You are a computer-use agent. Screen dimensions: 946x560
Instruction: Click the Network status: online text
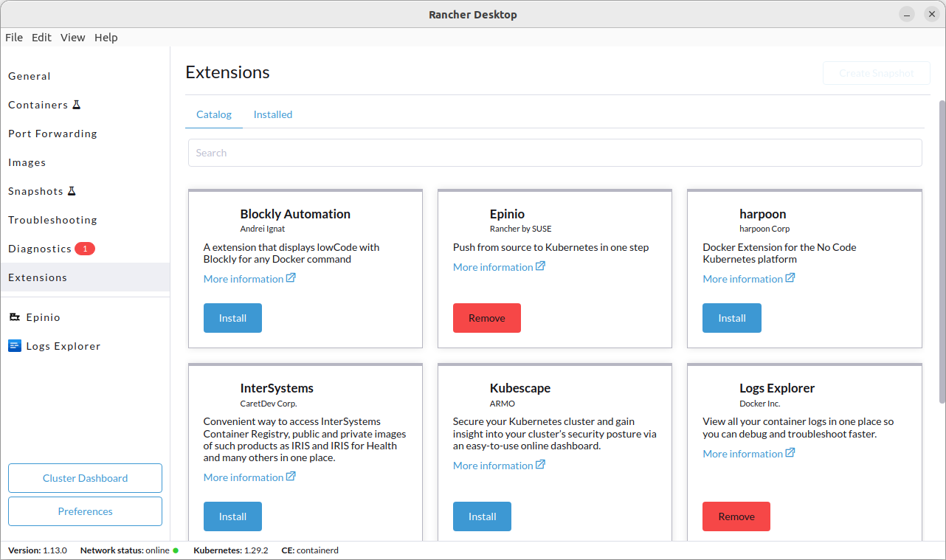pos(125,550)
